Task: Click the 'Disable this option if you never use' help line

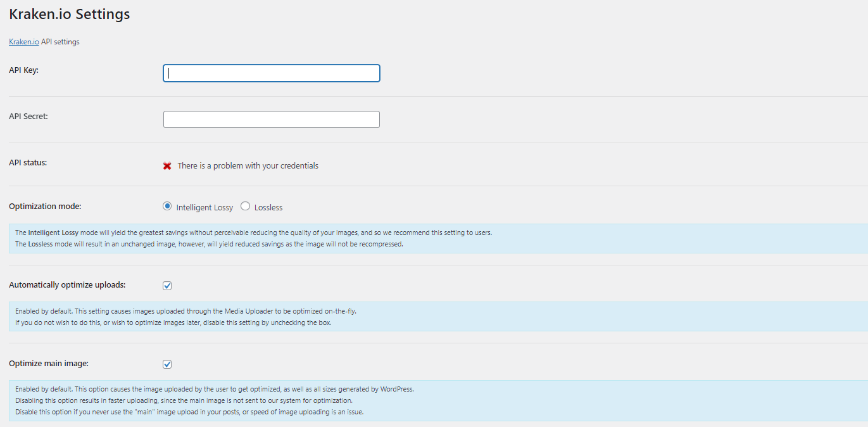Action: [x=189, y=412]
